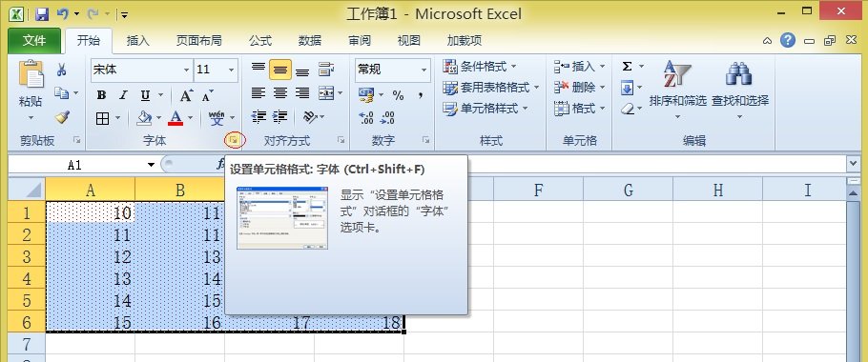This screenshot has width=868, height=362.
Task: Increase indent icon
Action: pyautogui.click(x=280, y=116)
